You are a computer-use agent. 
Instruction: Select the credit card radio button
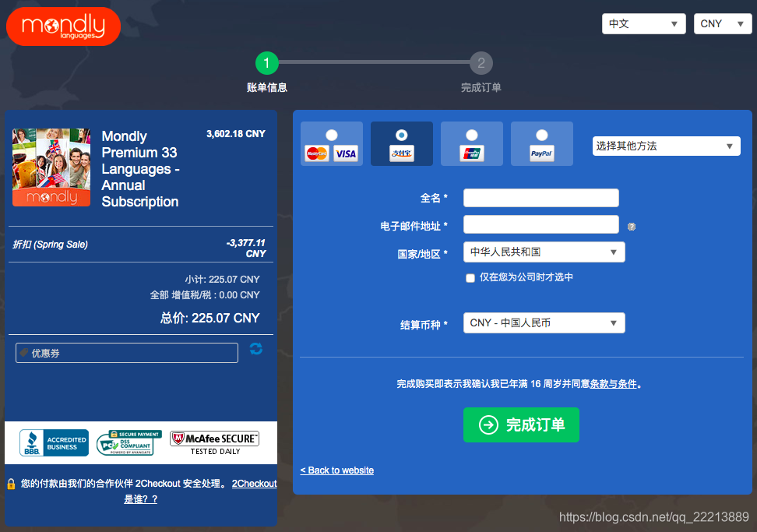point(332,136)
